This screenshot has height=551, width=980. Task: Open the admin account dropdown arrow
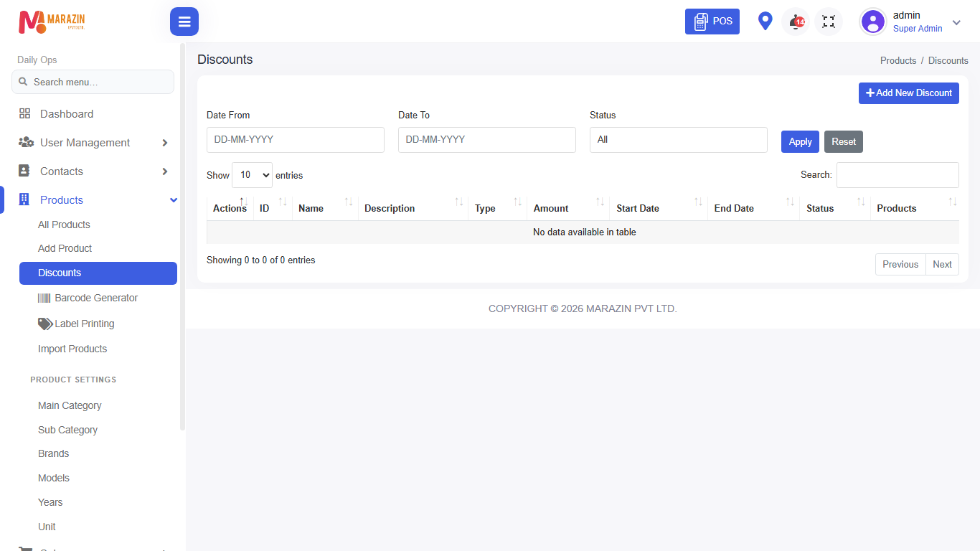click(x=956, y=22)
